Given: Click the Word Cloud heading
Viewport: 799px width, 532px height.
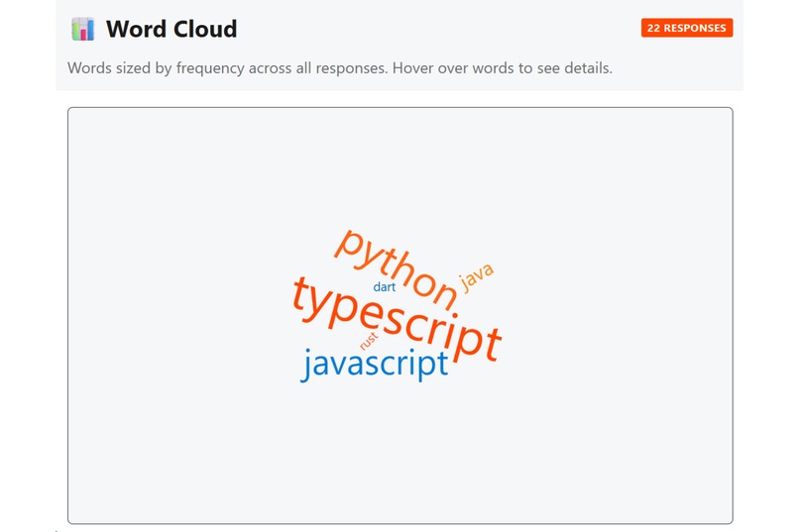Looking at the screenshot, I should [171, 29].
